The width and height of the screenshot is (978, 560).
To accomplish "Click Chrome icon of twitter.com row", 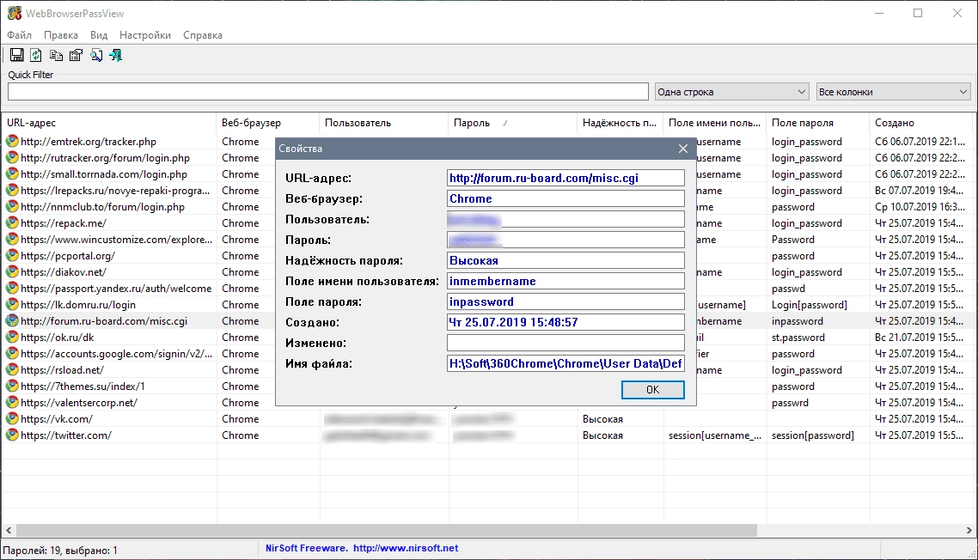I will pos(12,435).
